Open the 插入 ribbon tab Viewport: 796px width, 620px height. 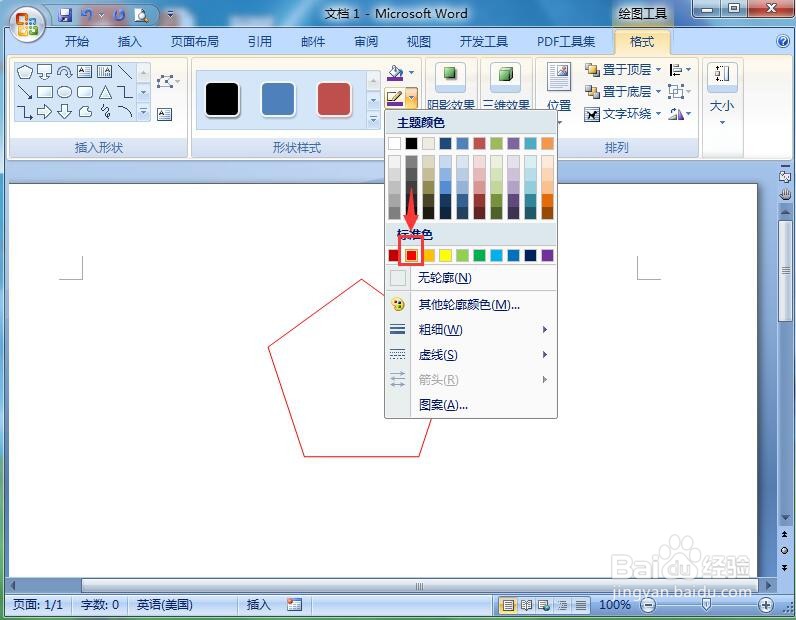(129, 42)
